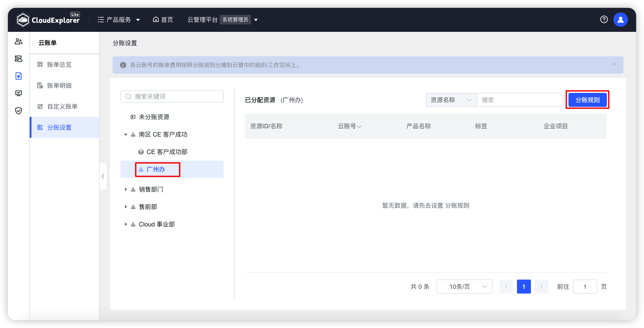
Task: Click the organization icon beside 销售部门
Action: pyautogui.click(x=133, y=190)
